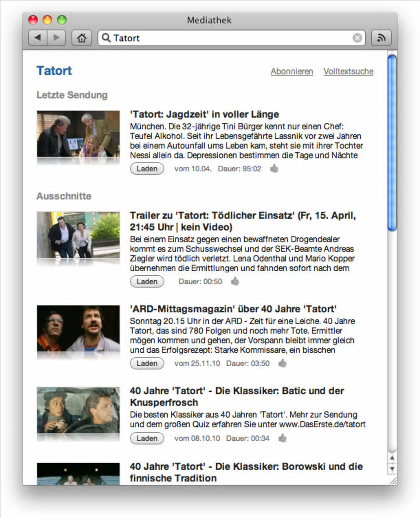Click the 'Dauer: 95:02' text
The height and width of the screenshot is (518, 420).
(x=239, y=169)
